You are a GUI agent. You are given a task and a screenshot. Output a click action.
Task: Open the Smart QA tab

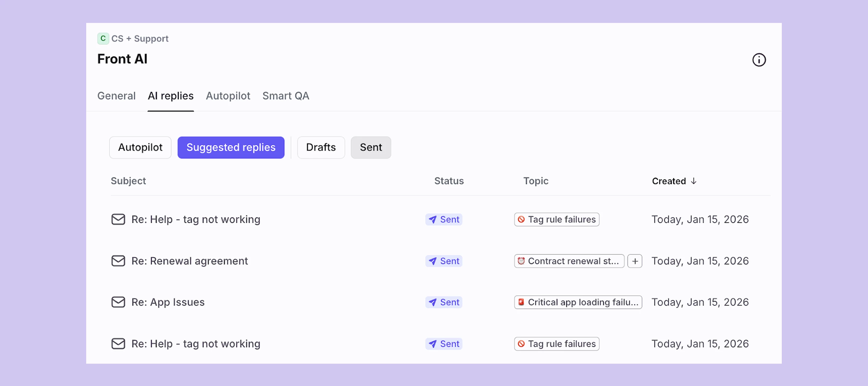pyautogui.click(x=286, y=96)
